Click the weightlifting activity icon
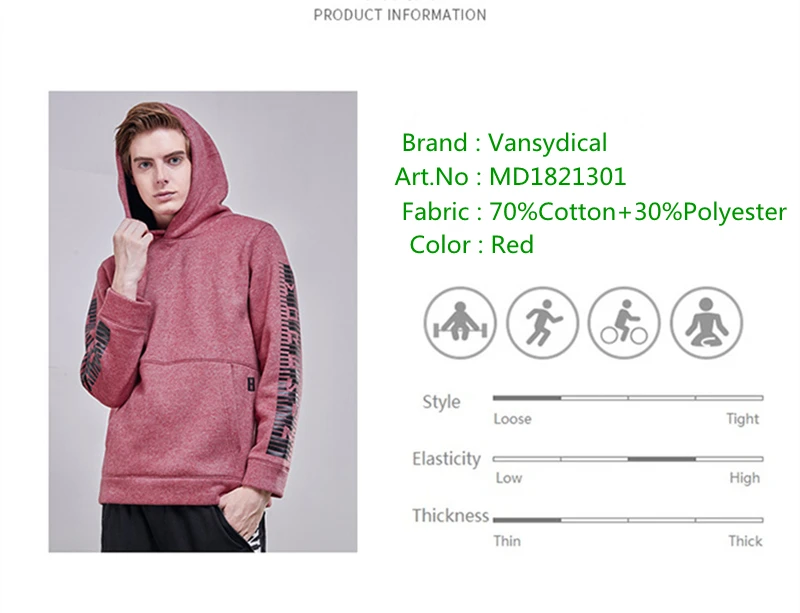Image resolution: width=800 pixels, height=613 pixels. coord(460,323)
